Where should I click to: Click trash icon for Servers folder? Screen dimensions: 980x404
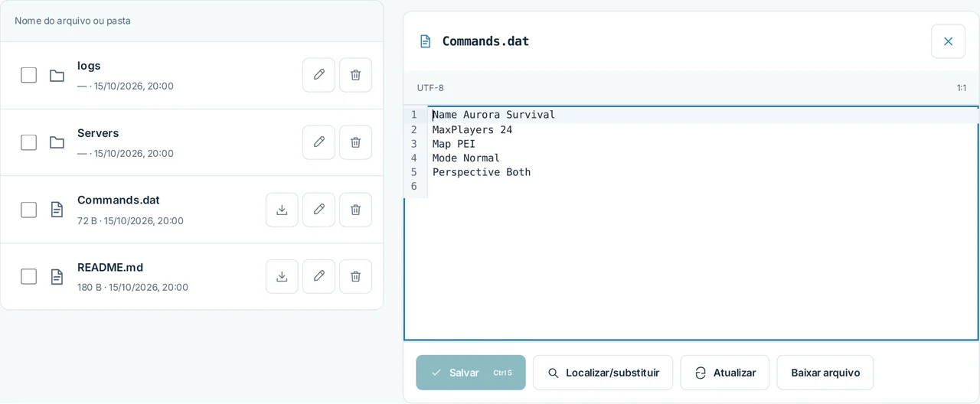click(355, 142)
